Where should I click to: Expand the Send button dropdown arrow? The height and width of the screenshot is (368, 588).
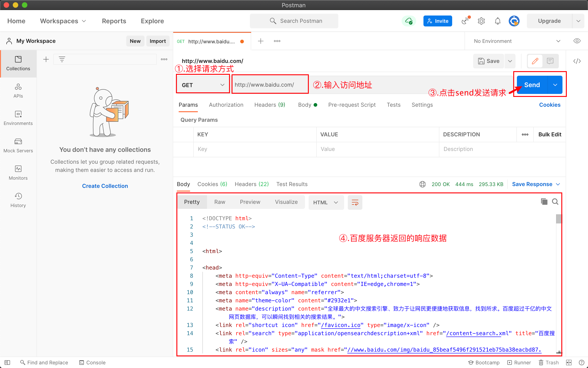point(555,85)
